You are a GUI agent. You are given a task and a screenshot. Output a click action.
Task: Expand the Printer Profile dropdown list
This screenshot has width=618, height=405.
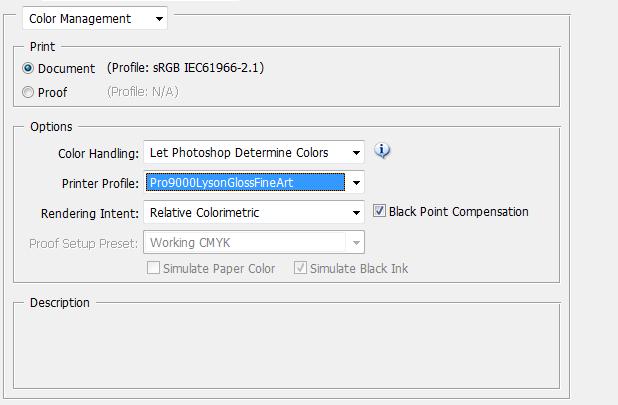coord(355,183)
